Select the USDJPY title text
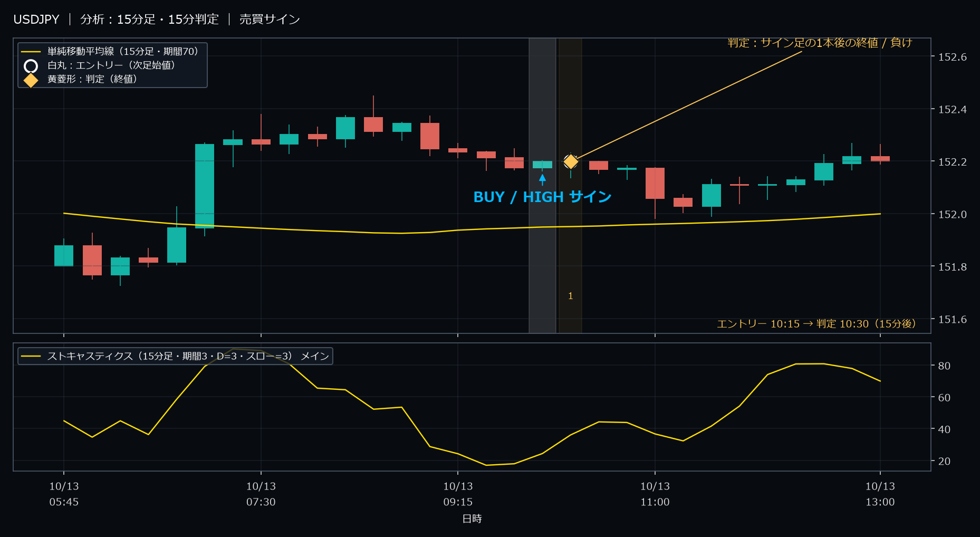980x537 pixels. [36, 20]
